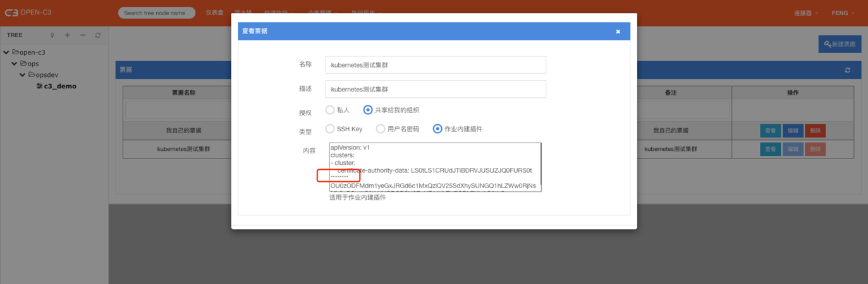Collapse the open-c3 tree node
The width and height of the screenshot is (868, 284).
(6, 52)
